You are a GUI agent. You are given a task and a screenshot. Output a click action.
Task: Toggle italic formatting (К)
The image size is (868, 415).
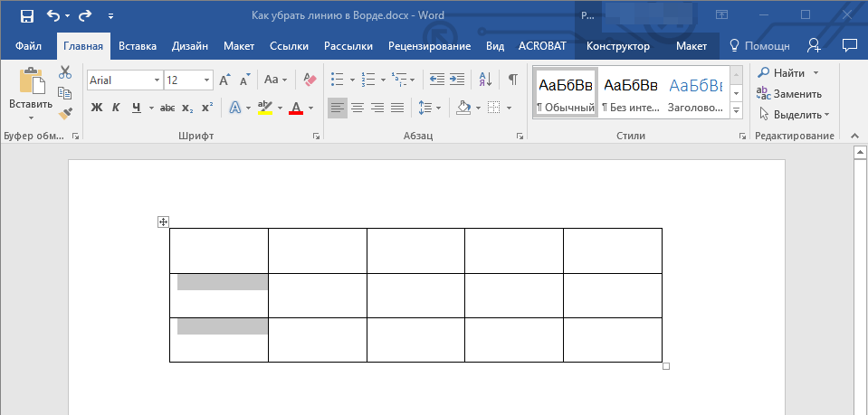(116, 108)
